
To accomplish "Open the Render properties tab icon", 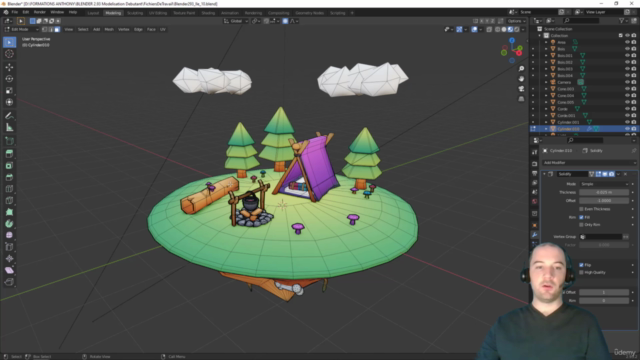I will 535,164.
